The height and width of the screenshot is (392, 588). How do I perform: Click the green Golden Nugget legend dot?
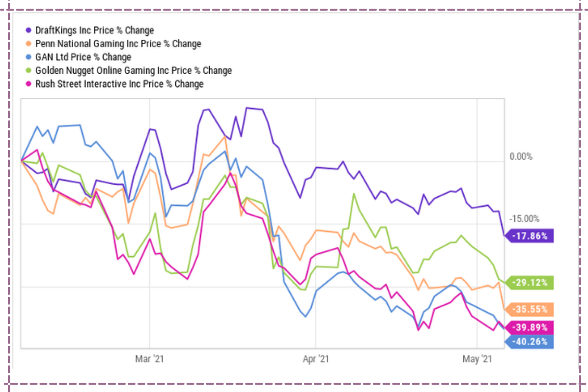(28, 71)
